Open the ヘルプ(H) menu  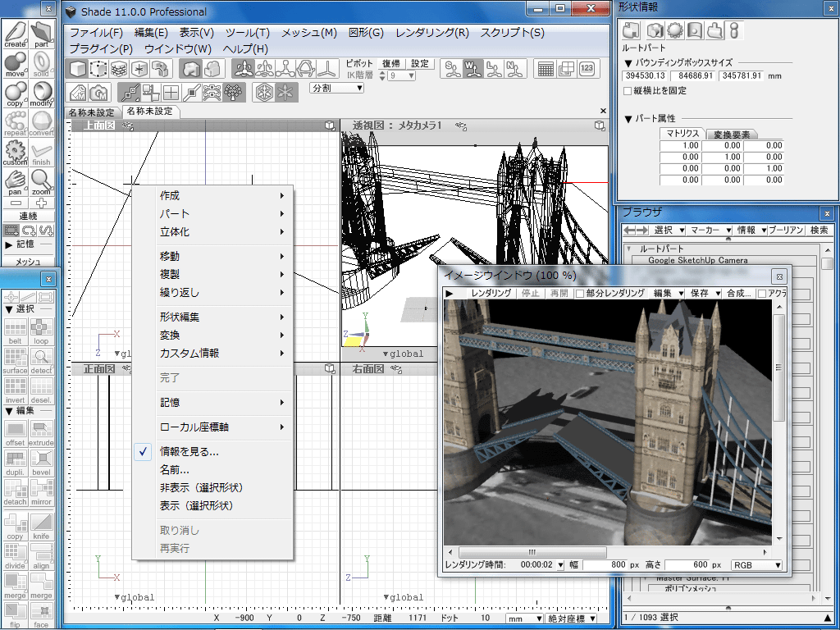244,48
